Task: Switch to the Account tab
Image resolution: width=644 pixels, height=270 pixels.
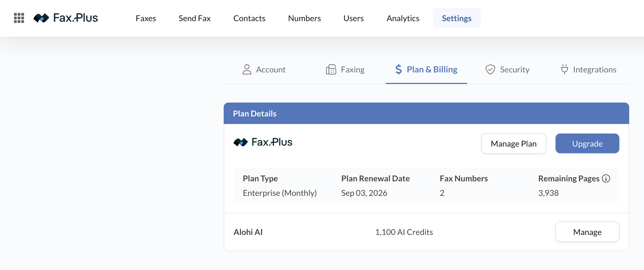Action: (264, 70)
